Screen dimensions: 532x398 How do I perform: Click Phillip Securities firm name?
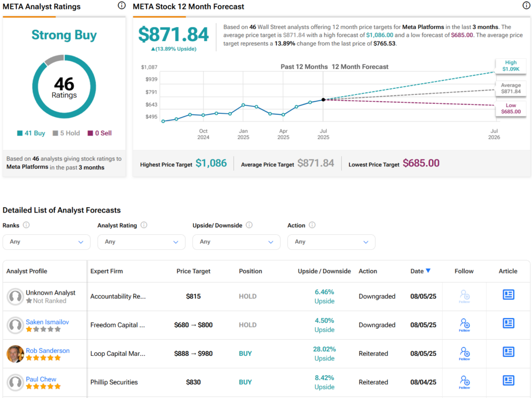coord(114,382)
